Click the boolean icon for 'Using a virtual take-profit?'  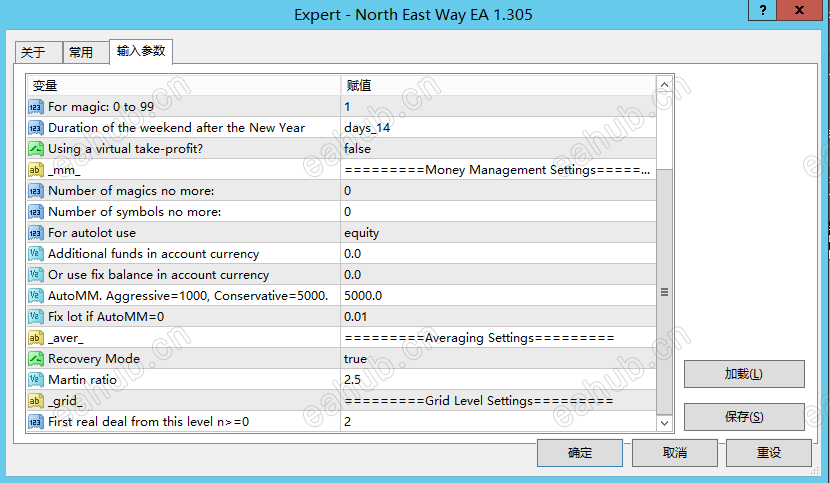pyautogui.click(x=35, y=149)
